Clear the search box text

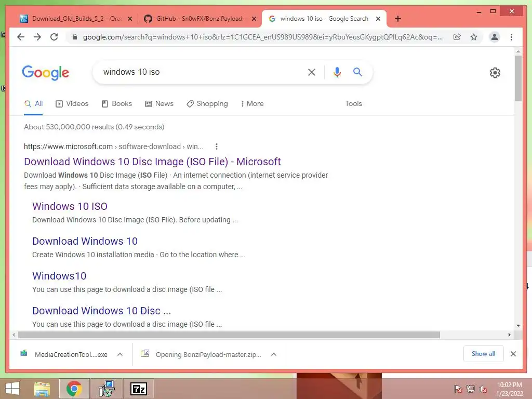pos(312,72)
